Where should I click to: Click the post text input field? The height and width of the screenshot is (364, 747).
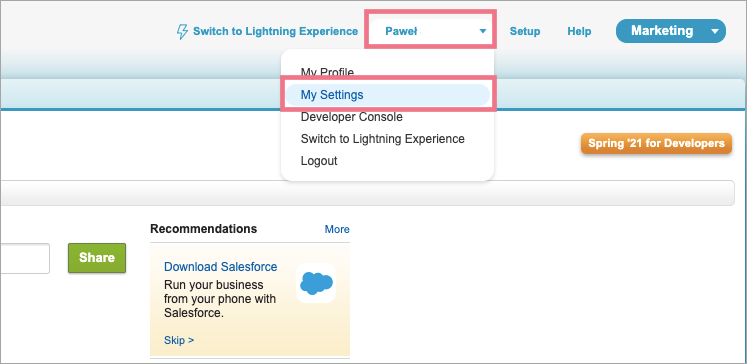25,258
